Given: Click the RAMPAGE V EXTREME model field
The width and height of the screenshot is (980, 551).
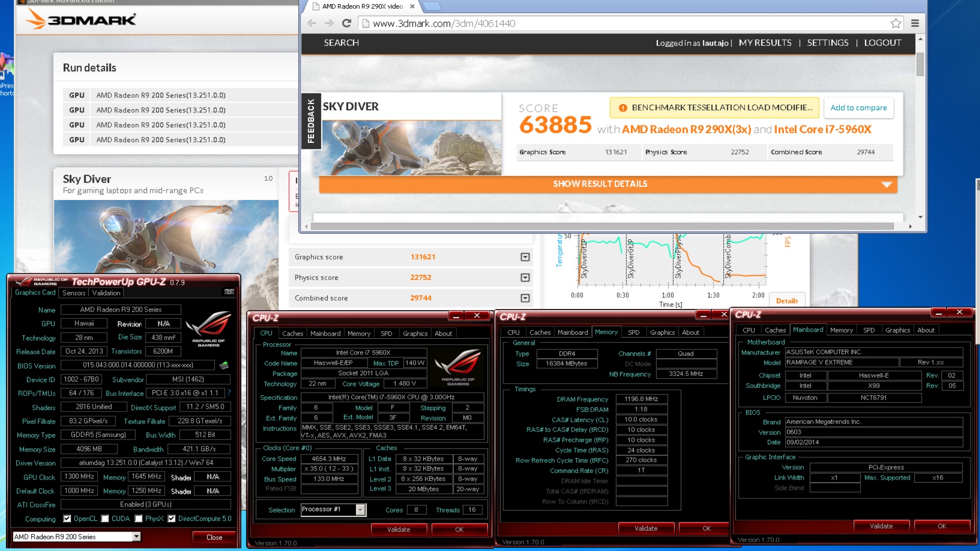Looking at the screenshot, I should [x=841, y=362].
